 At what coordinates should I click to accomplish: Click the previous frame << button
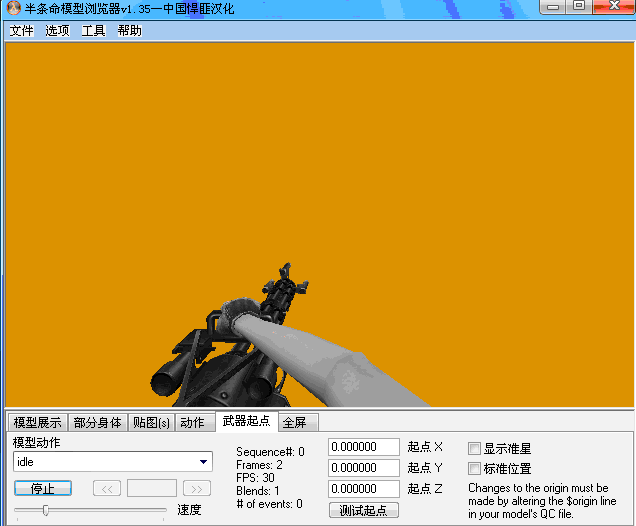[x=107, y=488]
